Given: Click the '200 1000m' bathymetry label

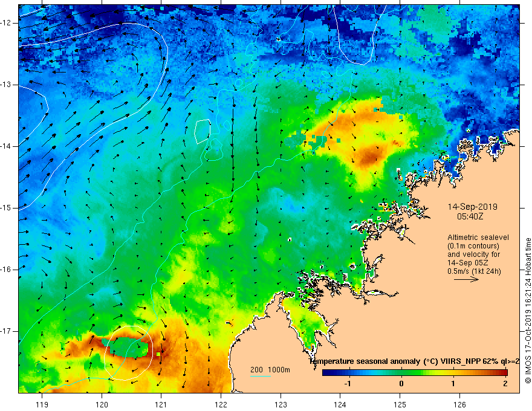Looking at the screenshot, I should tap(270, 370).
